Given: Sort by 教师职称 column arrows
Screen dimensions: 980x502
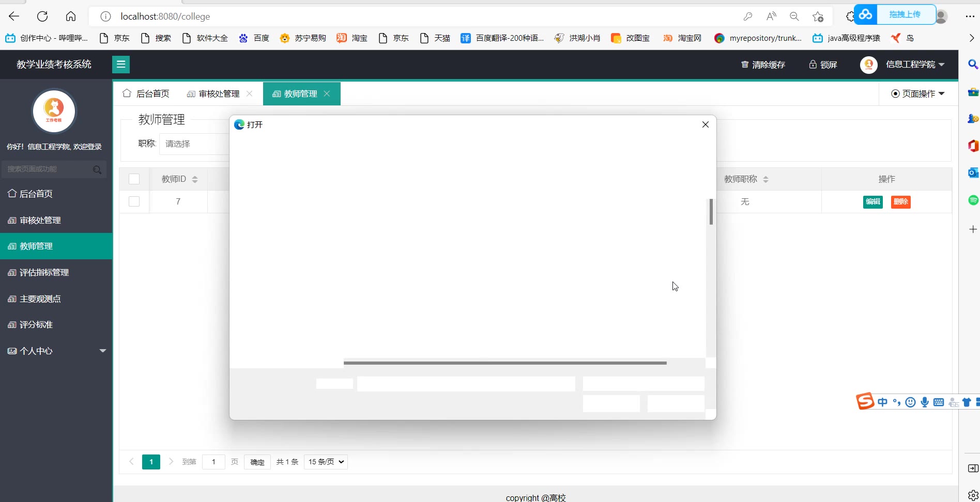Looking at the screenshot, I should point(766,179).
